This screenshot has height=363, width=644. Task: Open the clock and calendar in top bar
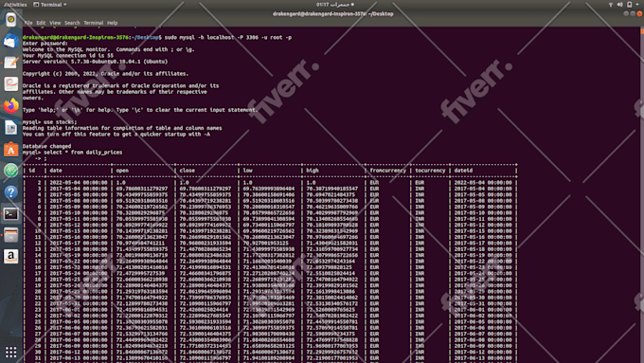point(334,5)
